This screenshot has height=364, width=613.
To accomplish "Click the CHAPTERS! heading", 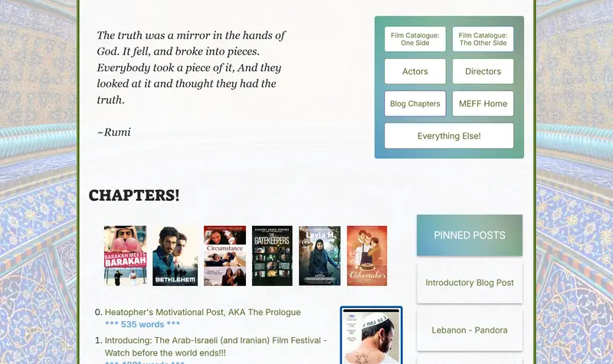I will coord(133,195).
